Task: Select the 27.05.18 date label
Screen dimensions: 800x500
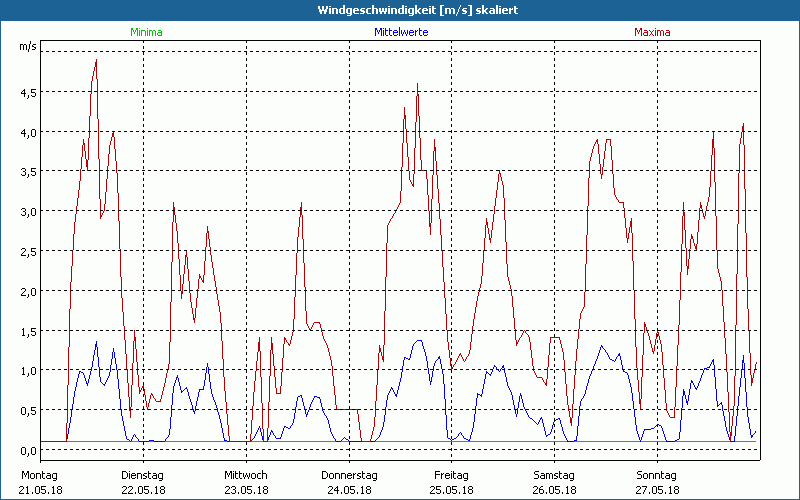Action: (656, 490)
